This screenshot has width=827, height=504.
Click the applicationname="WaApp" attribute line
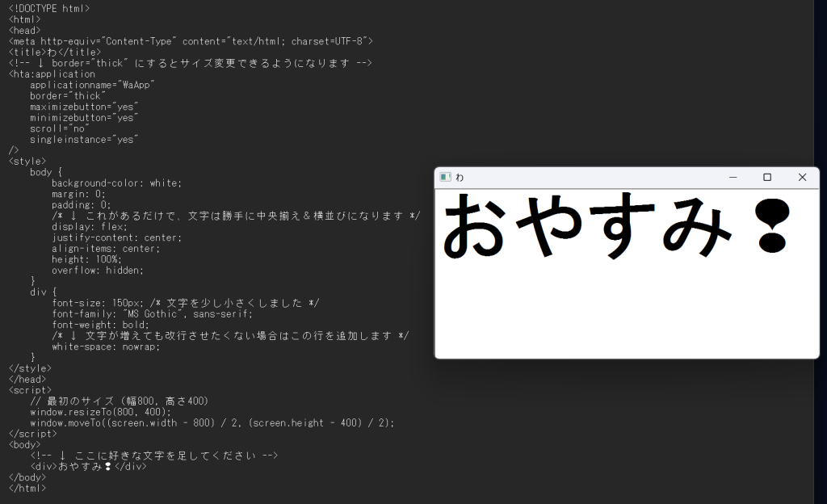point(91,85)
